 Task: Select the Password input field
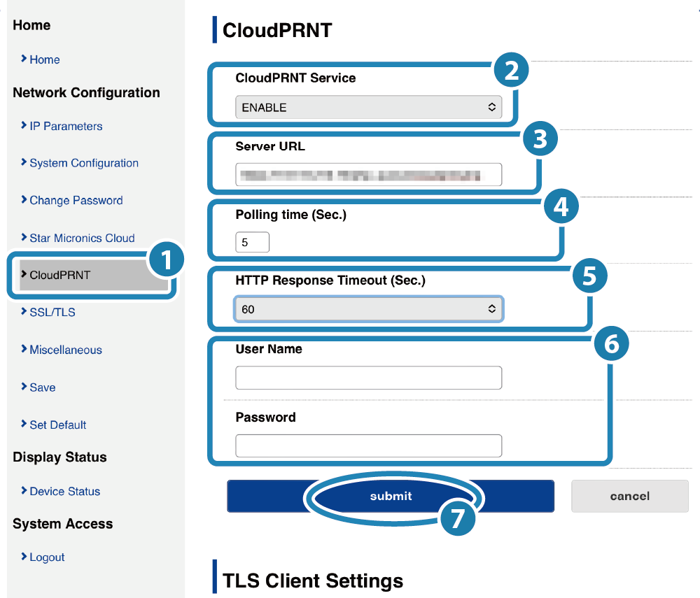368,446
